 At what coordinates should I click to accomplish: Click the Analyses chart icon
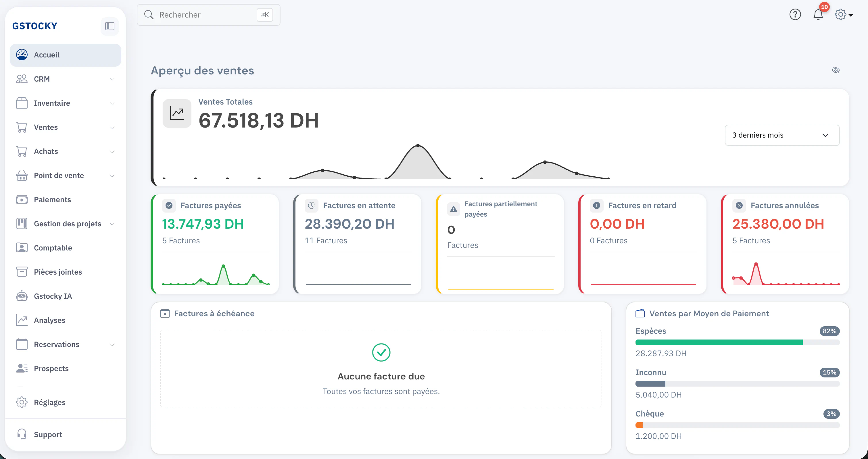click(x=22, y=320)
